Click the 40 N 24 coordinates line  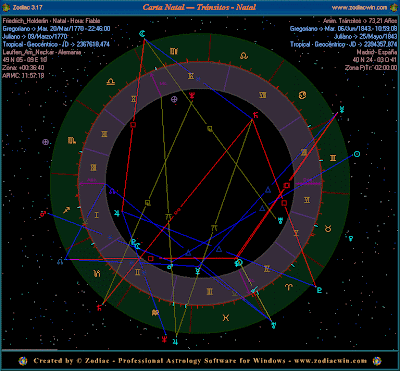pyautogui.click(x=375, y=60)
